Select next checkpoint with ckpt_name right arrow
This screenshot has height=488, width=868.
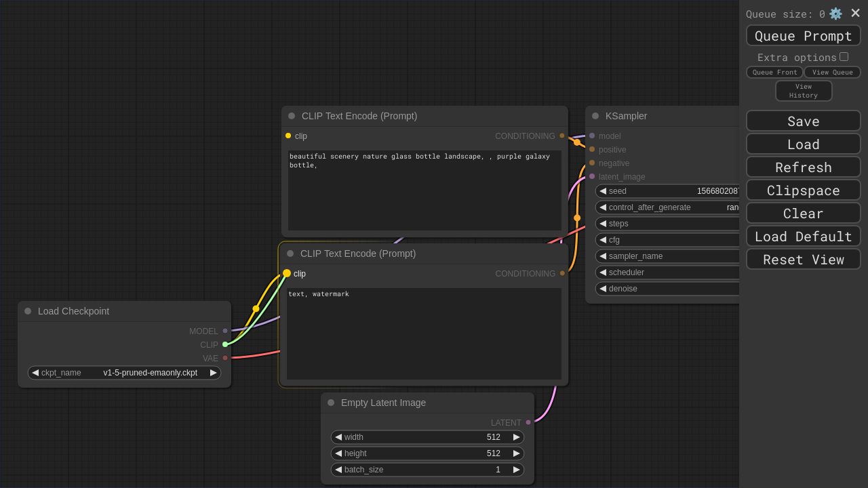click(x=214, y=373)
